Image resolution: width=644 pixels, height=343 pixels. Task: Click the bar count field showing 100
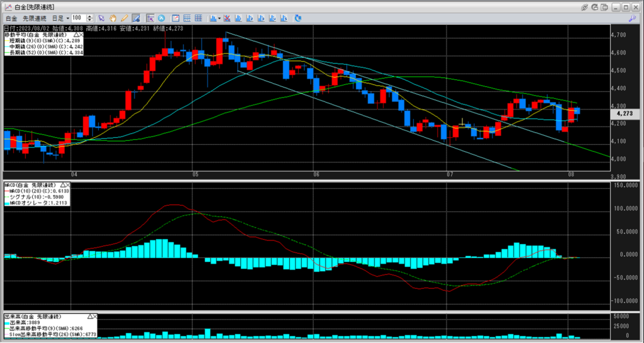tap(79, 18)
